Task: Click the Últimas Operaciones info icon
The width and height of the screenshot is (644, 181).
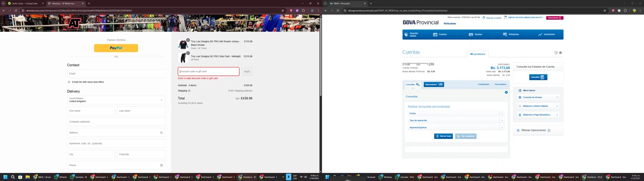Action: (x=549, y=130)
